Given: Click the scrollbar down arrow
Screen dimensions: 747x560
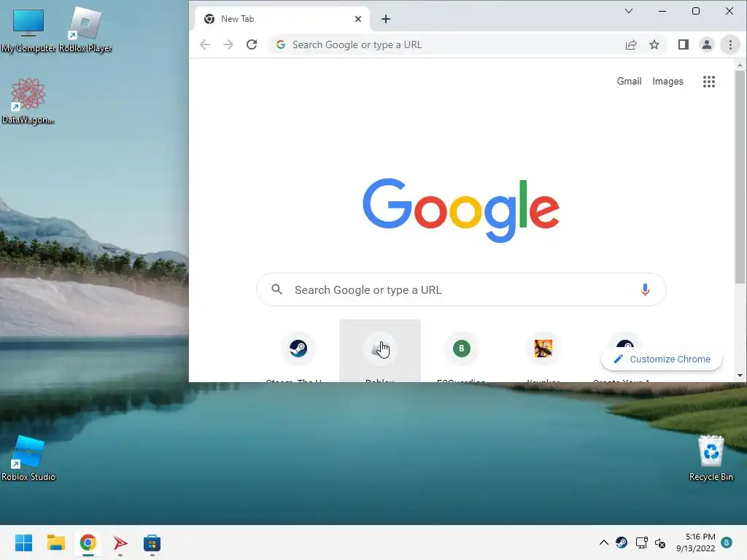Looking at the screenshot, I should (x=740, y=376).
